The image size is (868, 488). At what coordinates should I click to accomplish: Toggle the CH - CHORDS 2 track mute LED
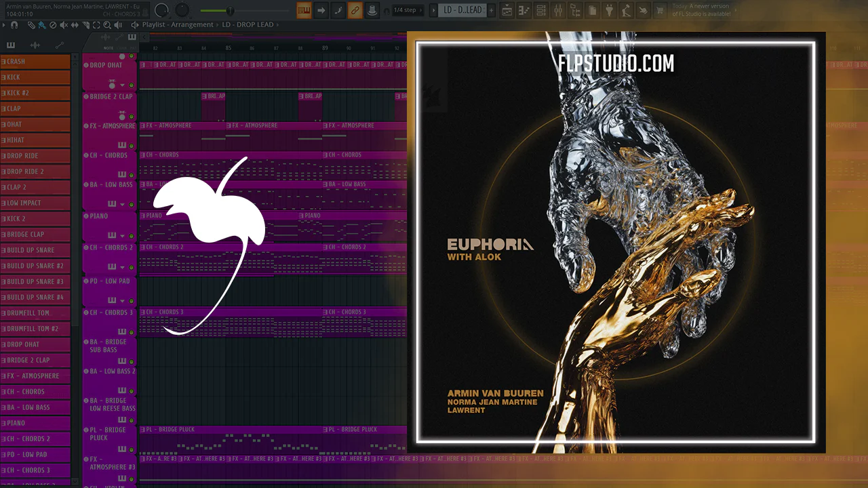131,267
